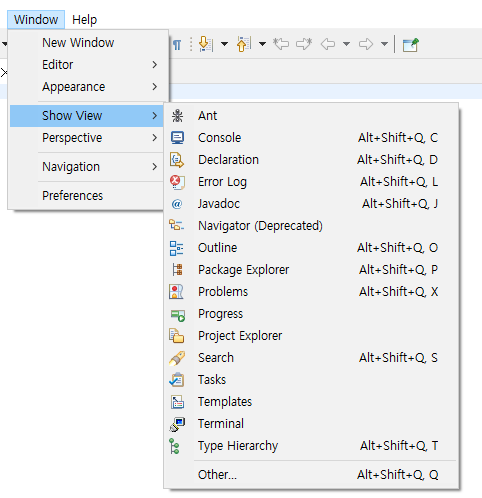Click the Alt+Shift+Q, L shortcut text

pos(399,182)
